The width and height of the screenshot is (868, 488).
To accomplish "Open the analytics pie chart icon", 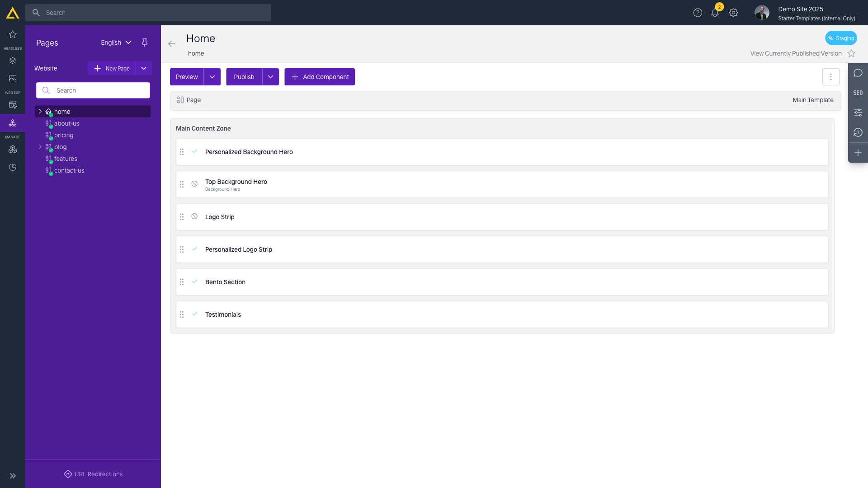I will tap(13, 167).
